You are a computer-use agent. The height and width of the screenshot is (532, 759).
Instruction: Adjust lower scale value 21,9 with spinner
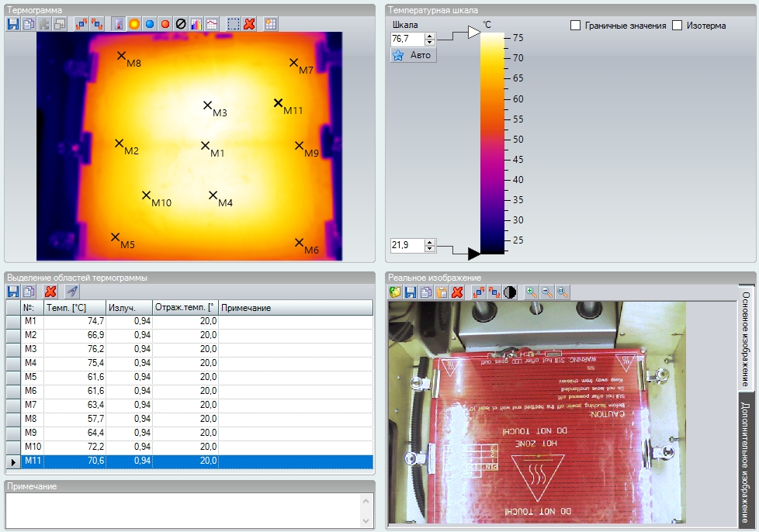[x=430, y=246]
